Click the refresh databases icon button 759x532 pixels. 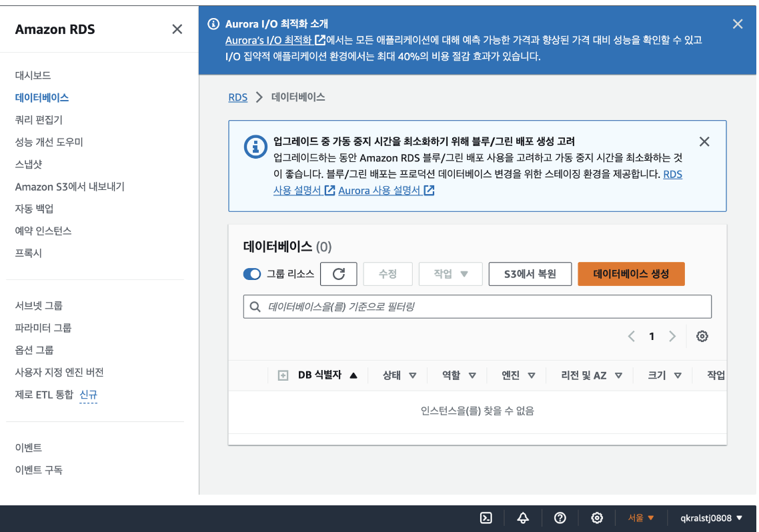(x=339, y=274)
